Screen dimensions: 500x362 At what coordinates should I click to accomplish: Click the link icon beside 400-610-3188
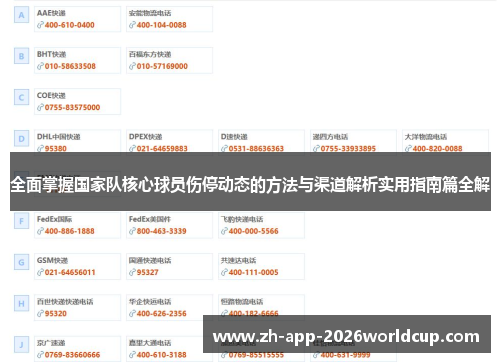132,355
